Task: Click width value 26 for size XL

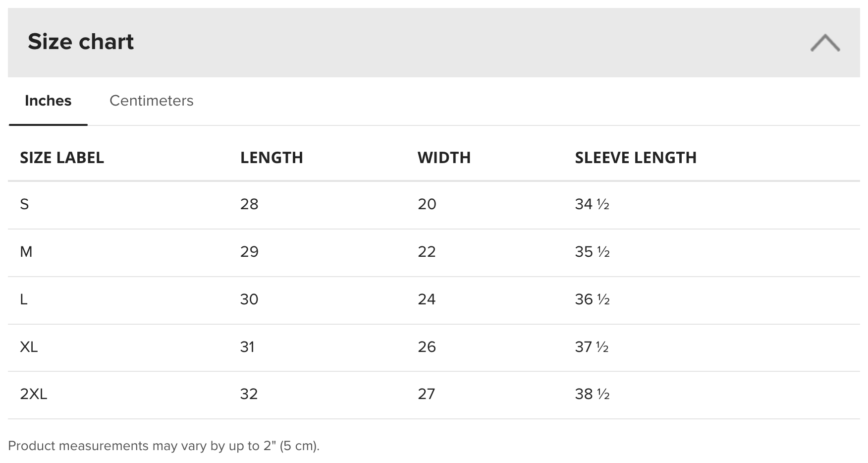Action: pyautogui.click(x=427, y=347)
